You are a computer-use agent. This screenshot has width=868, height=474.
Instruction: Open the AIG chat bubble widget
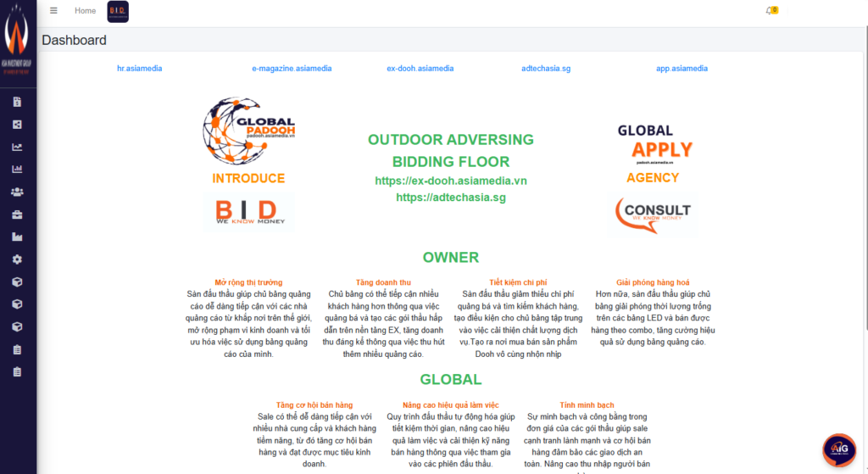click(838, 449)
